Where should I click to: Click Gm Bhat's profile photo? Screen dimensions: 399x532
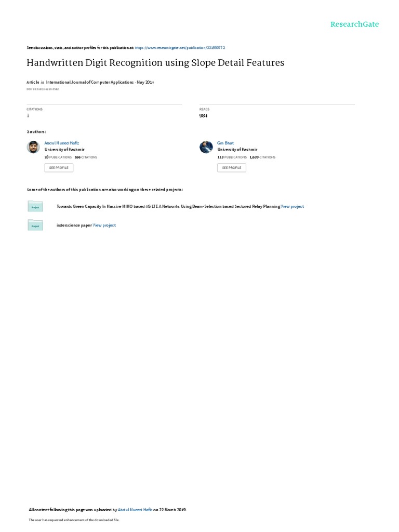click(206, 147)
